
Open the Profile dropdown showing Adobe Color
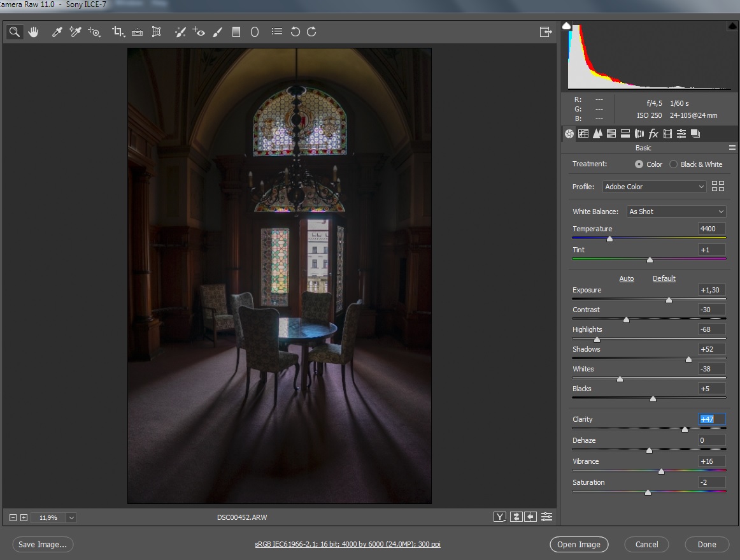[655, 187]
